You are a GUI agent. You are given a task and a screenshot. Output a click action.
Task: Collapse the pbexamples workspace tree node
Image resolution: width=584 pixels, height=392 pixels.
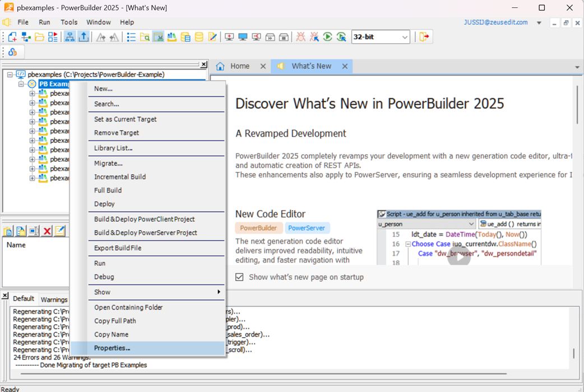click(x=10, y=74)
